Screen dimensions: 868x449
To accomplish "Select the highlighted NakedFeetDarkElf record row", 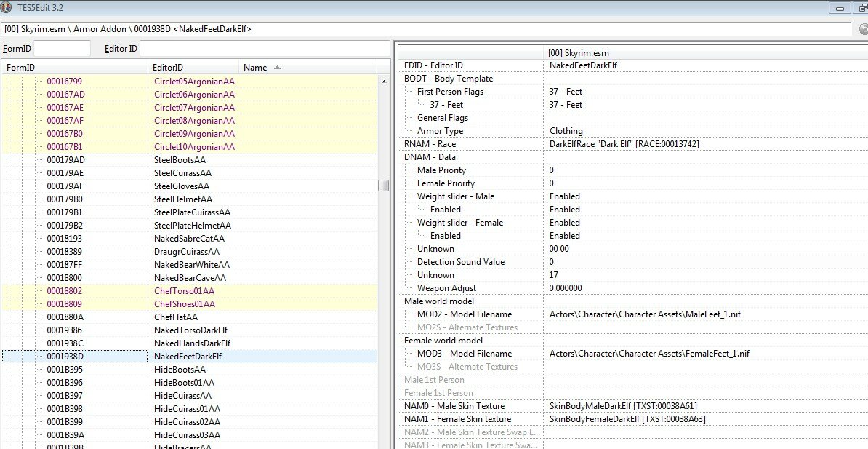I will (x=189, y=357).
